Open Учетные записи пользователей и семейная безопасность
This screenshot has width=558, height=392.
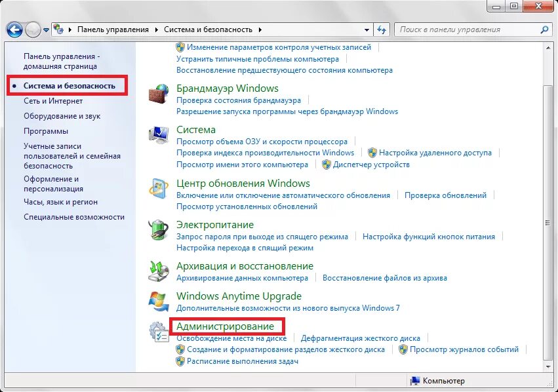click(x=72, y=156)
